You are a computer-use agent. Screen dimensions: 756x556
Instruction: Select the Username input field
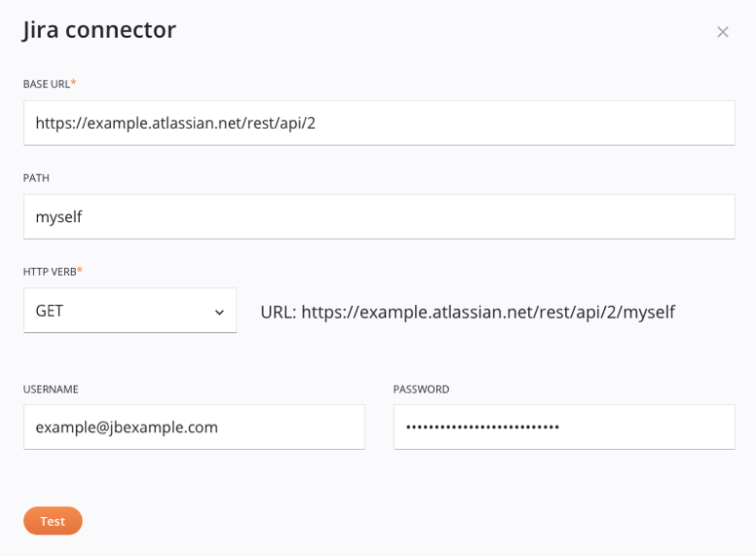pos(194,427)
